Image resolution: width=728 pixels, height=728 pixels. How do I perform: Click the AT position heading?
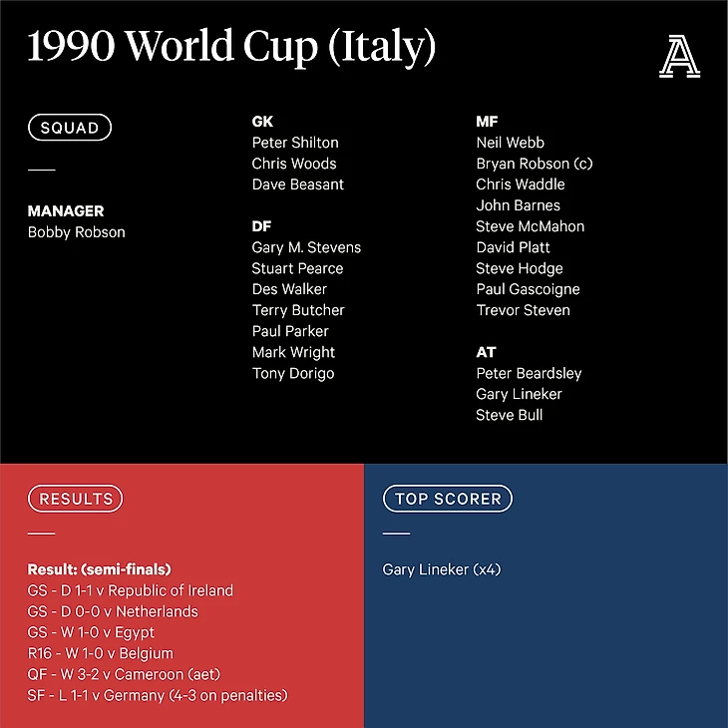click(486, 352)
